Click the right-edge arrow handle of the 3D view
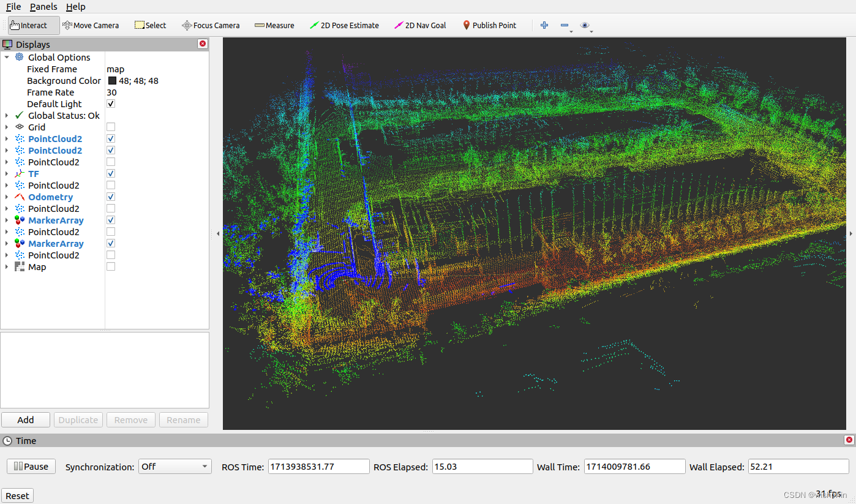856x504 pixels. coord(851,233)
